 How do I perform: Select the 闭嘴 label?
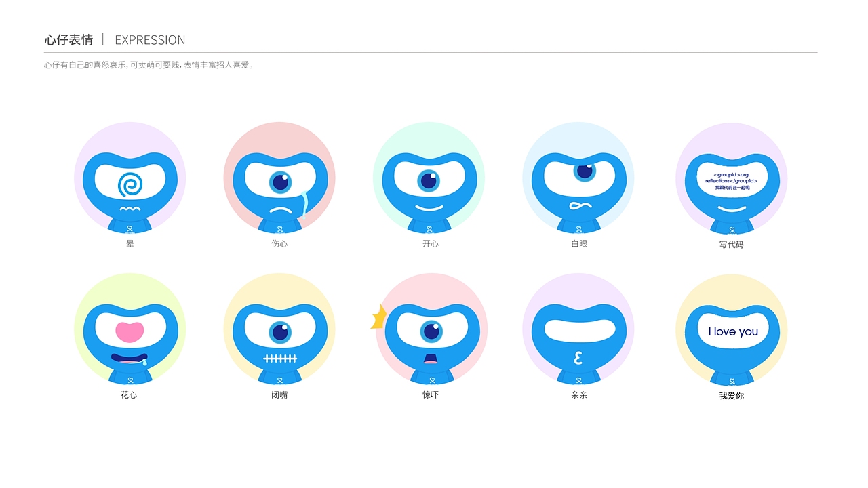279,394
